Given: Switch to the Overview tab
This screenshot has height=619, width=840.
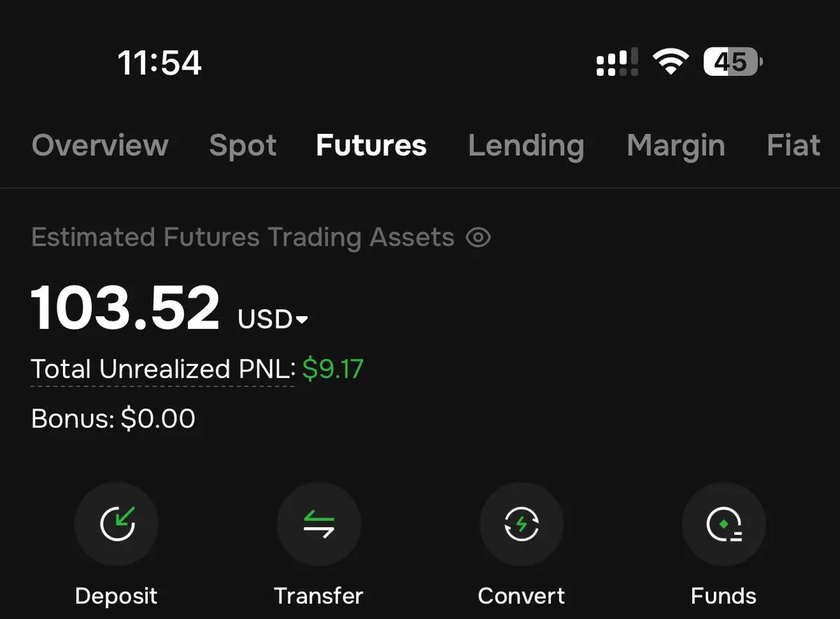Looking at the screenshot, I should click(100, 145).
